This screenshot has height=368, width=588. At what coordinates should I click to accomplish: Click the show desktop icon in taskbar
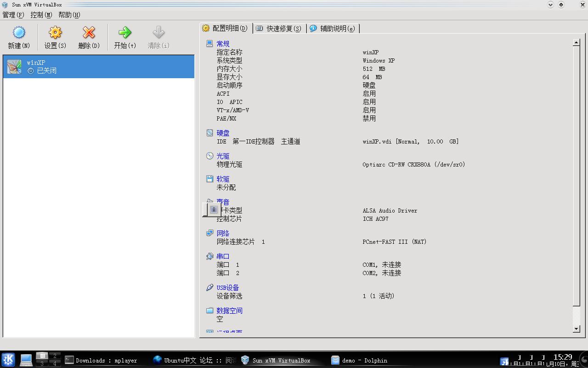click(26, 360)
